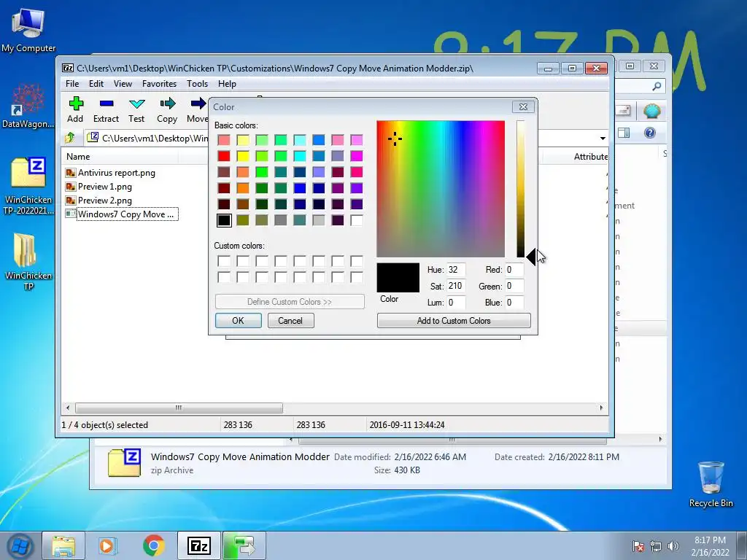Click the taskbar clock showing 8:17 PM

710,546
